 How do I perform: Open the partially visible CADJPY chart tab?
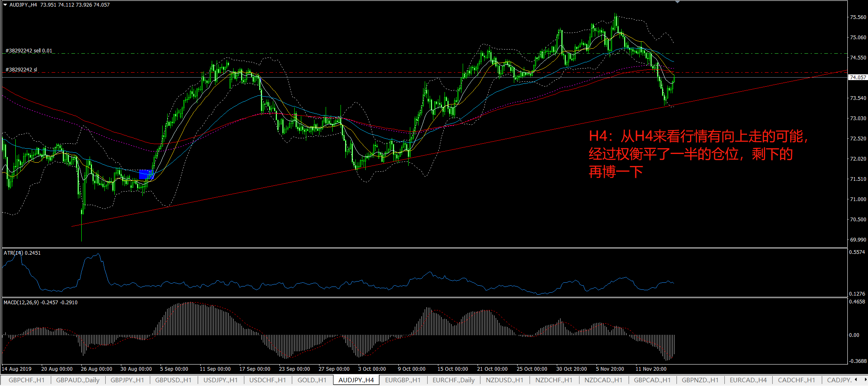[x=839, y=380]
